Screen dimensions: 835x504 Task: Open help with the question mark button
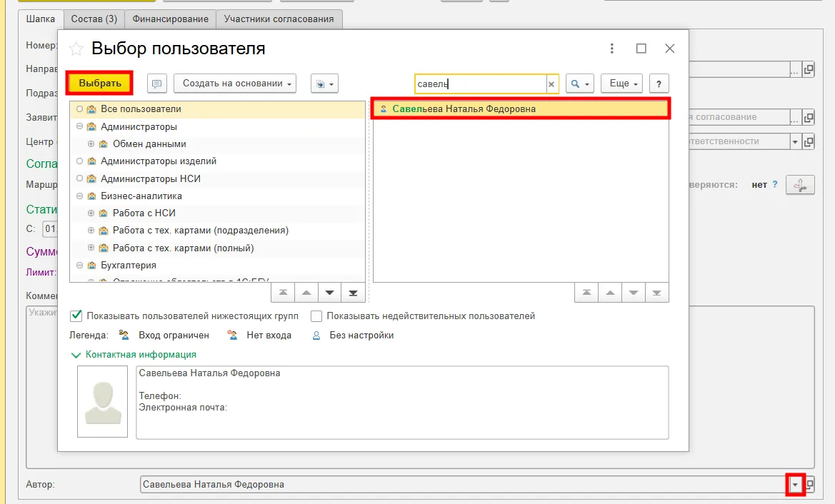pyautogui.click(x=659, y=84)
